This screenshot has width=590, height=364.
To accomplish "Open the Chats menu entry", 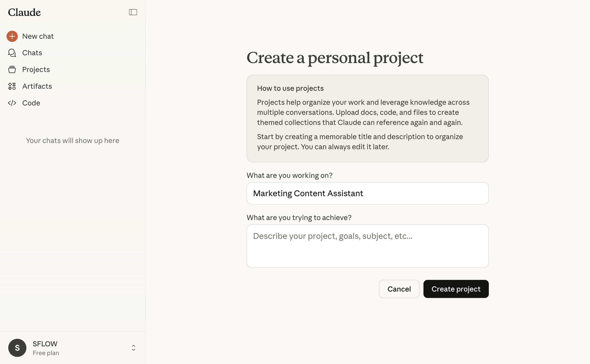I will pyautogui.click(x=32, y=53).
